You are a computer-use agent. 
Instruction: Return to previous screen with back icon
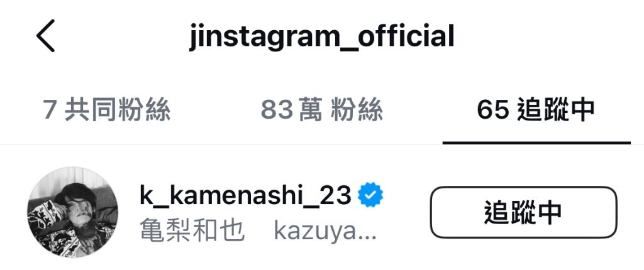click(x=45, y=36)
